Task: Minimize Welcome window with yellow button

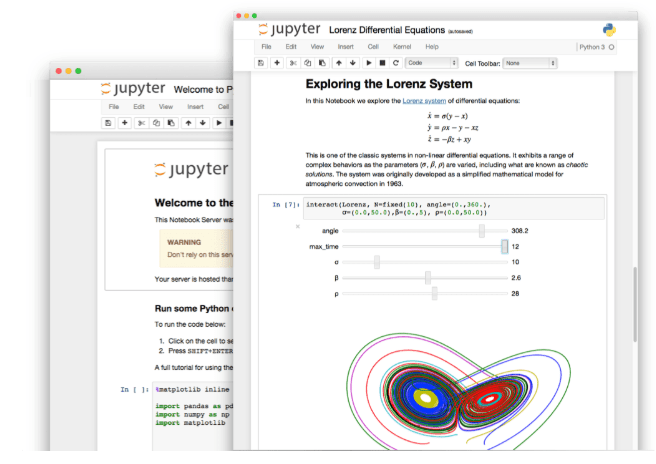Action: (68, 71)
